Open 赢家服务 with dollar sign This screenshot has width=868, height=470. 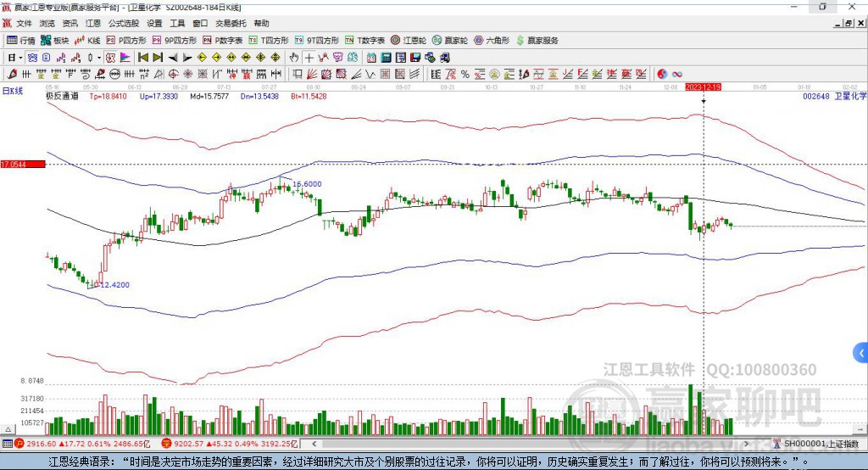tap(537, 41)
